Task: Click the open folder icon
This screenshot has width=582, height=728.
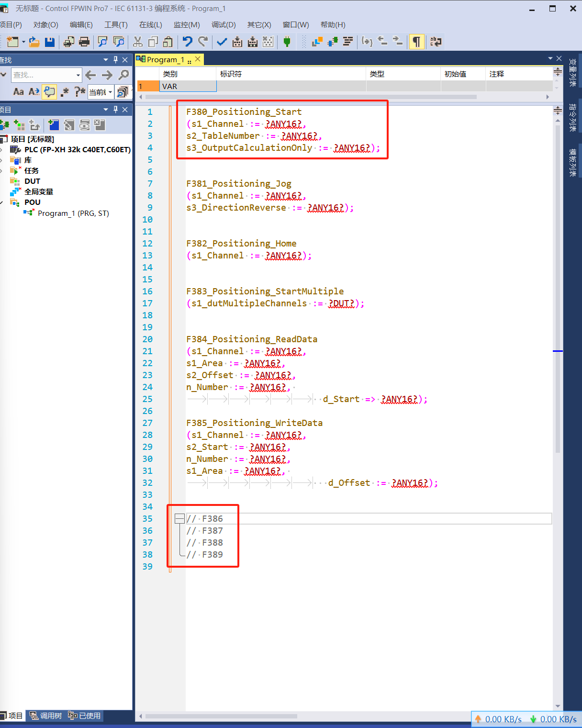Action: (34, 42)
